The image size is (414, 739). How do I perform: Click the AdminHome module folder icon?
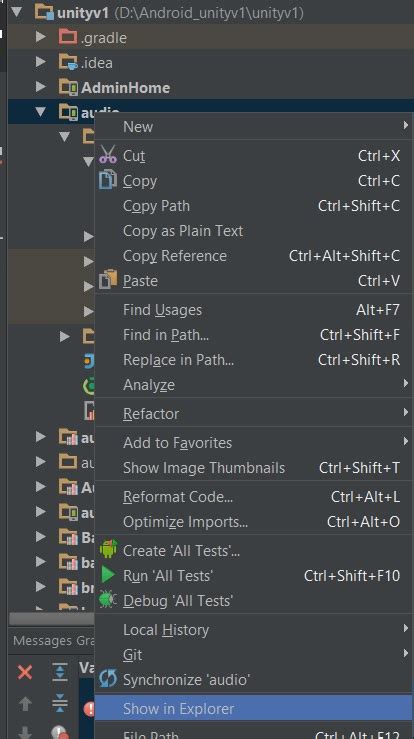tap(68, 87)
